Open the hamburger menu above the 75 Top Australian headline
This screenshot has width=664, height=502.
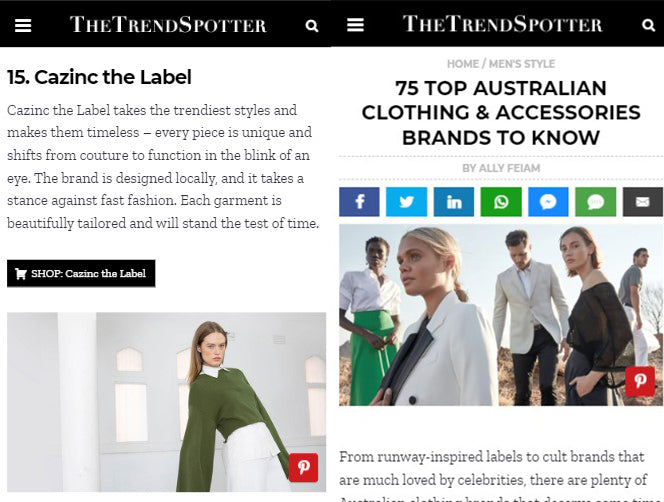(x=355, y=25)
